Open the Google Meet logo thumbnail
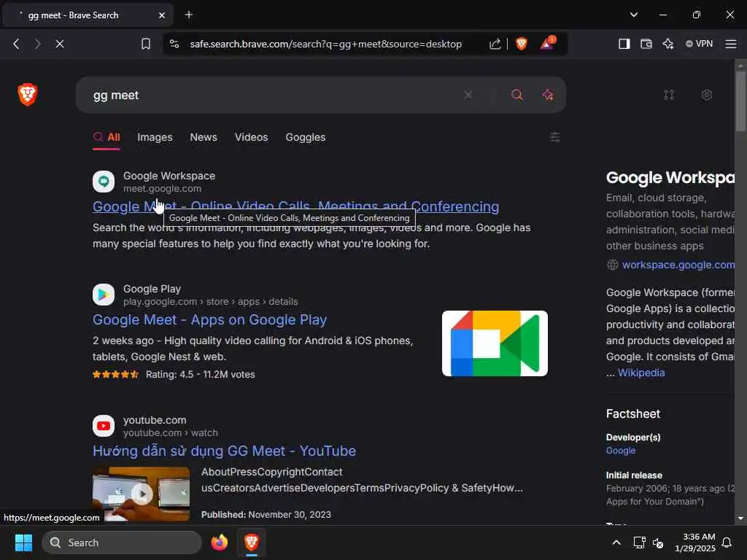747x560 pixels. point(495,343)
